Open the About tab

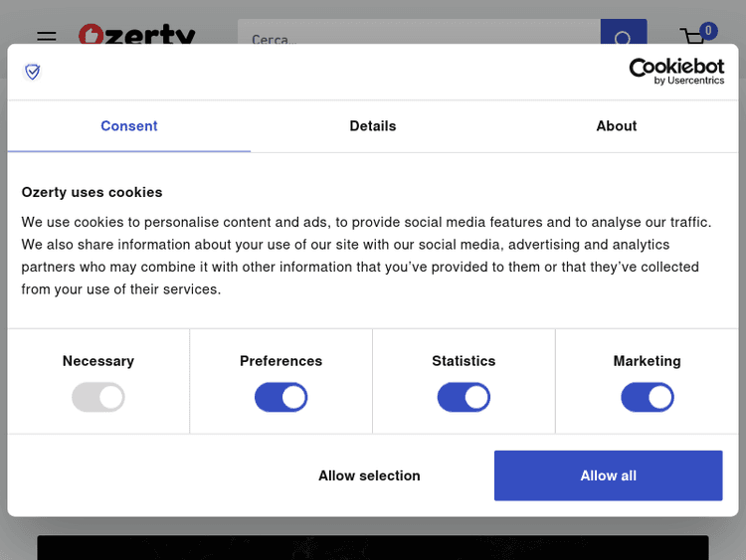pos(617,126)
